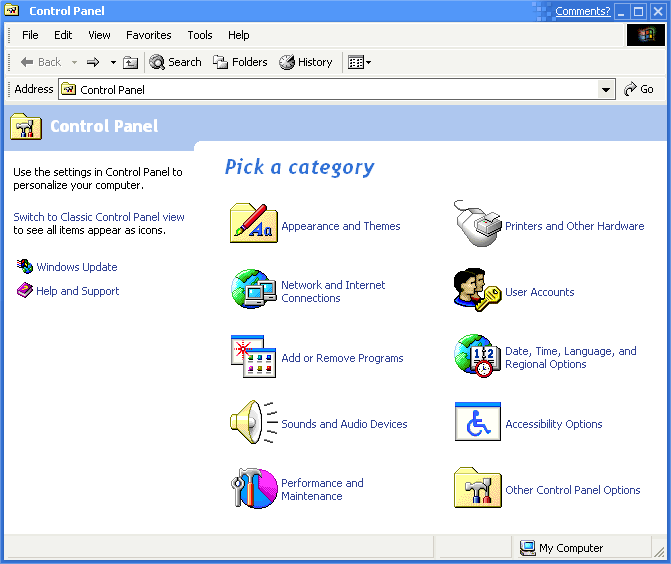Click the Up folder toolbar icon
The height and width of the screenshot is (564, 671).
tap(131, 62)
